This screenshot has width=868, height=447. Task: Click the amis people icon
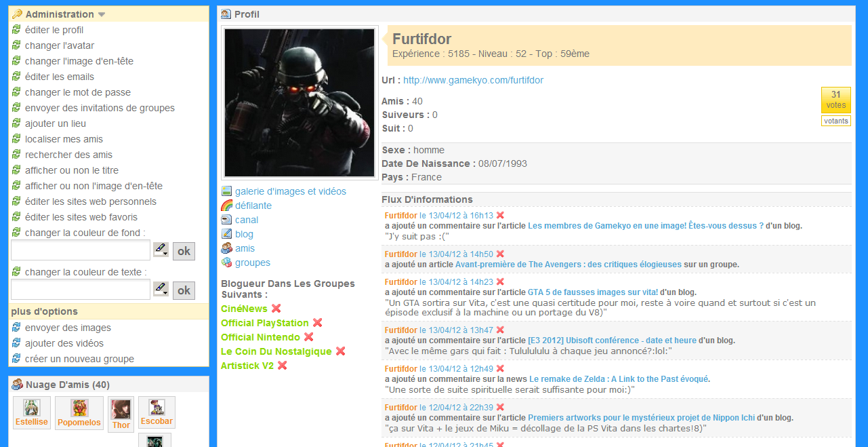click(x=227, y=248)
